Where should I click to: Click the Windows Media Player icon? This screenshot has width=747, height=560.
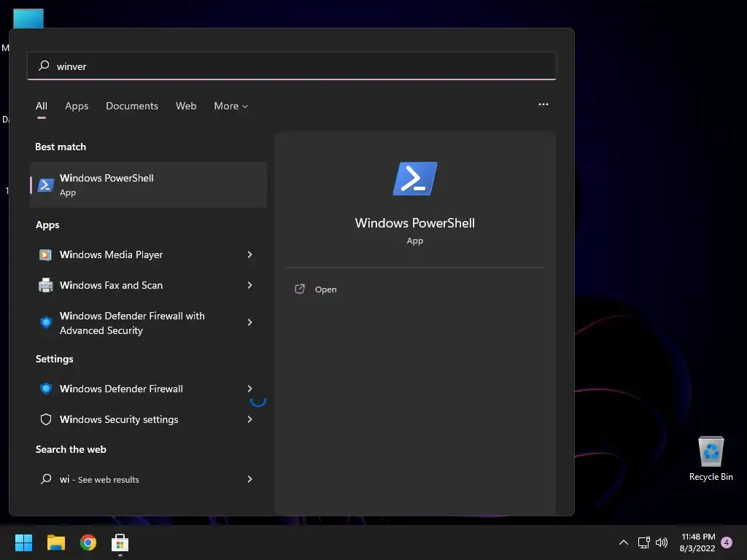tap(46, 254)
